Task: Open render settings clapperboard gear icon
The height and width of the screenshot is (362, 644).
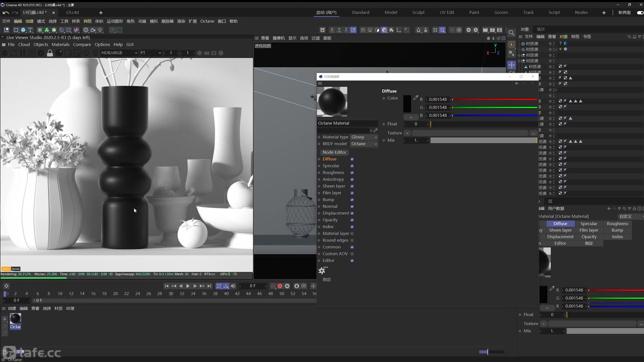Action: (x=500, y=30)
